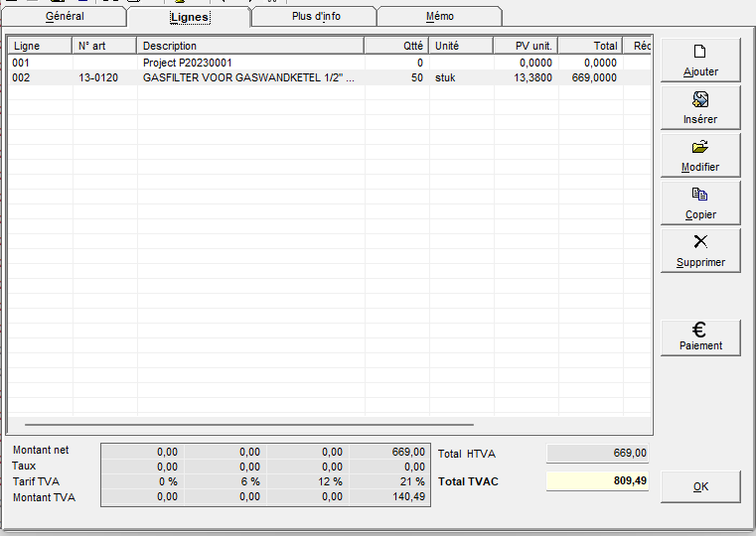
Task: Select the GASFILTER VOOR GASWANDKETEL line
Action: point(330,77)
